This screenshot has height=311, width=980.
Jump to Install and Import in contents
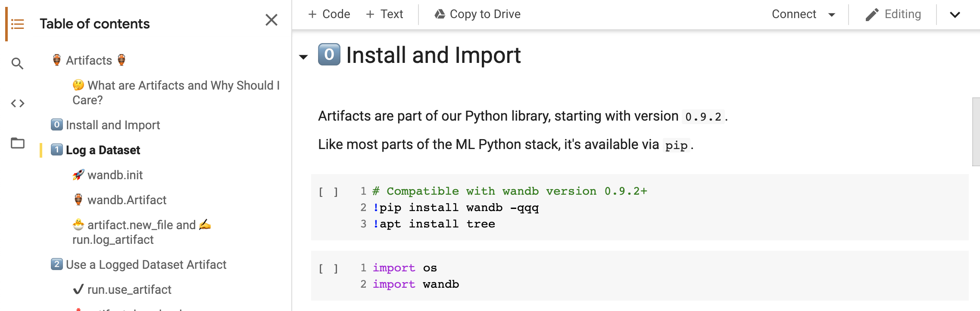[105, 125]
